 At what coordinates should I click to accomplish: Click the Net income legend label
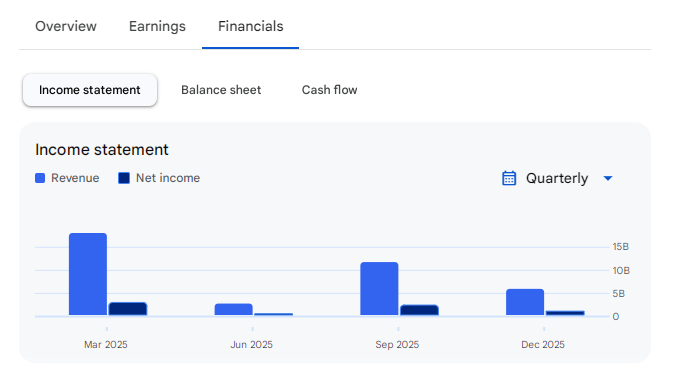click(168, 178)
